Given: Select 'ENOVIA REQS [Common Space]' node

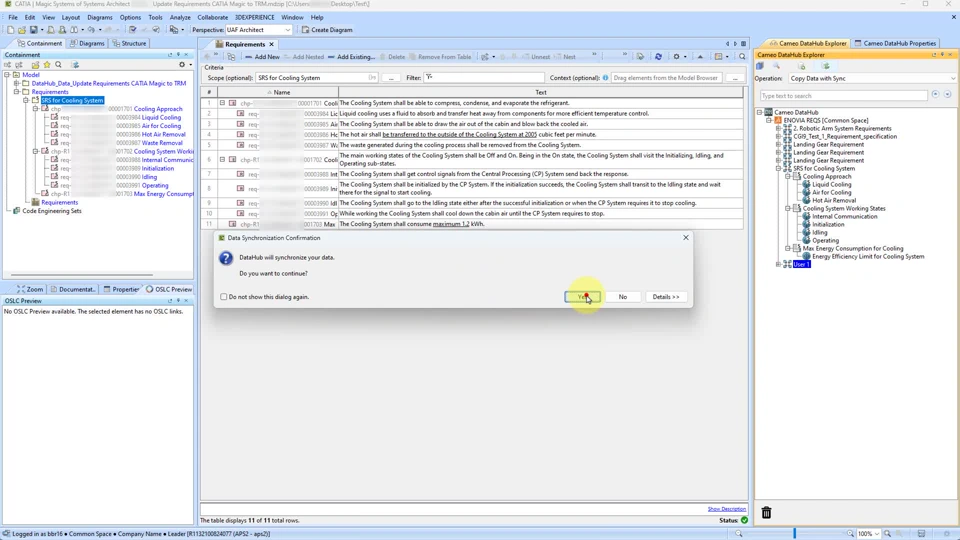Looking at the screenshot, I should (826, 121).
